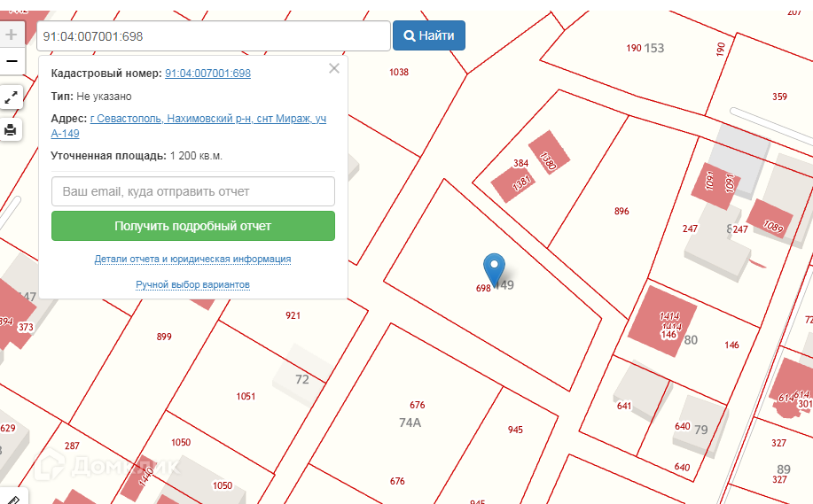Click Получить подробный отчет button
This screenshot has height=504, width=813.
click(x=193, y=226)
